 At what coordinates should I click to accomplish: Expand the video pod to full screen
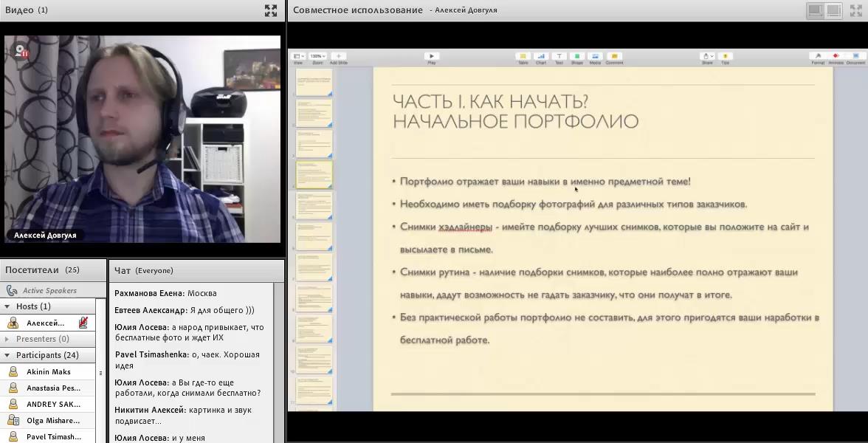271,10
